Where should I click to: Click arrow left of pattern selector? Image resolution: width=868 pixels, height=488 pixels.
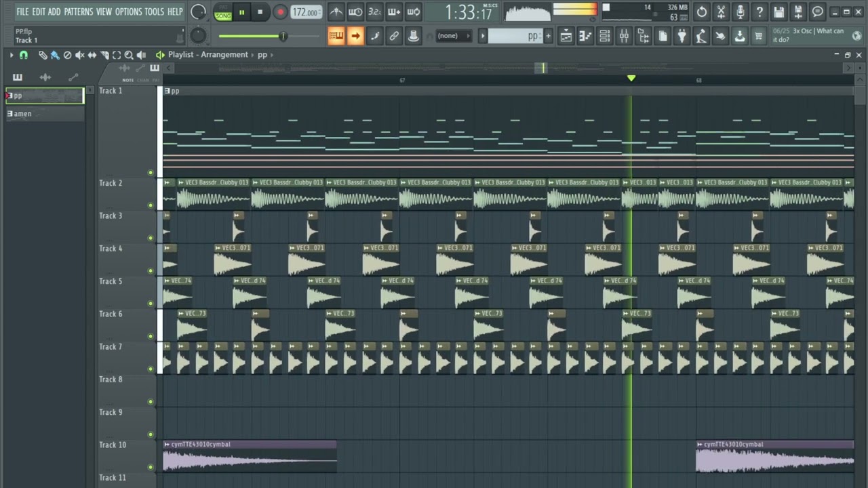coord(482,36)
